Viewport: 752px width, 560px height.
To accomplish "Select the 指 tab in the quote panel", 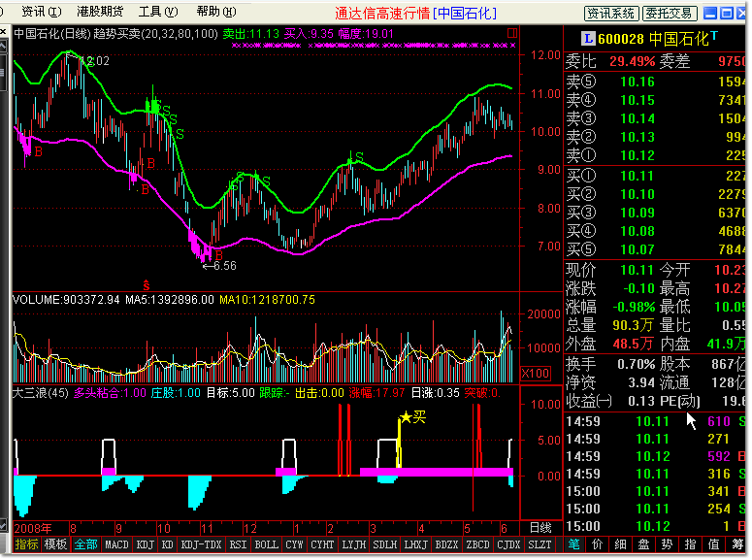I will pos(690,544).
